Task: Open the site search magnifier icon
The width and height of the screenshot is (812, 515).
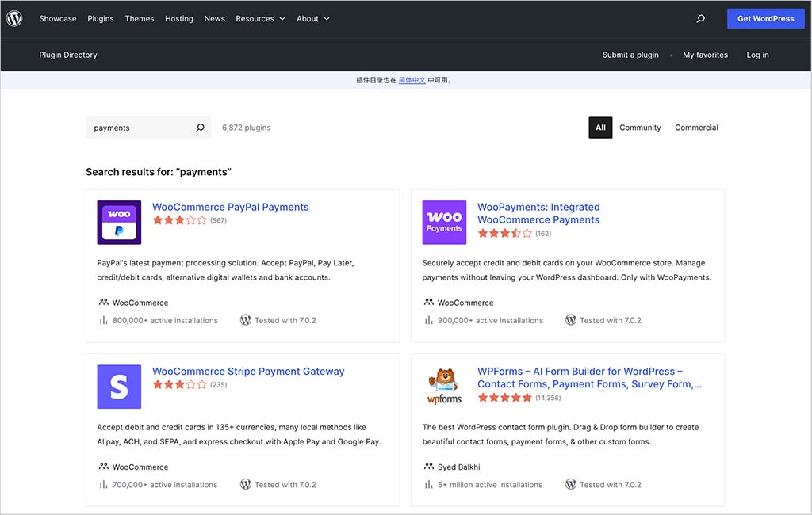Action: click(x=701, y=19)
